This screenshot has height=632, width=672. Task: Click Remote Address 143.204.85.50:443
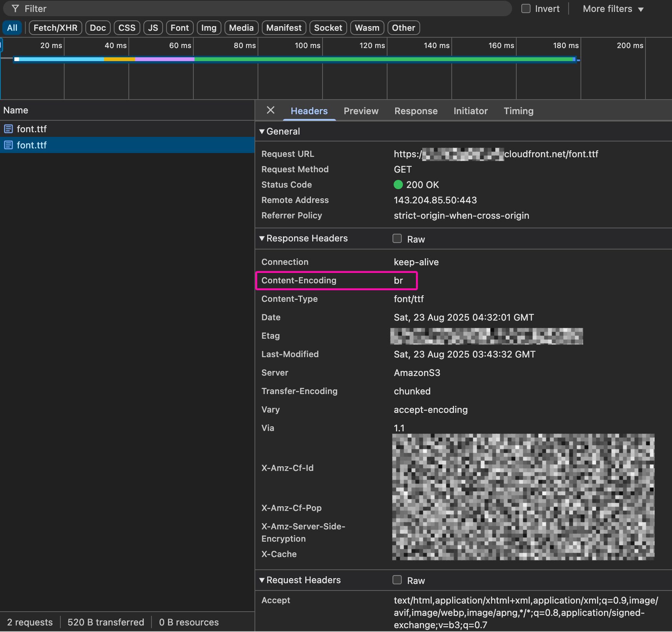tap(435, 200)
